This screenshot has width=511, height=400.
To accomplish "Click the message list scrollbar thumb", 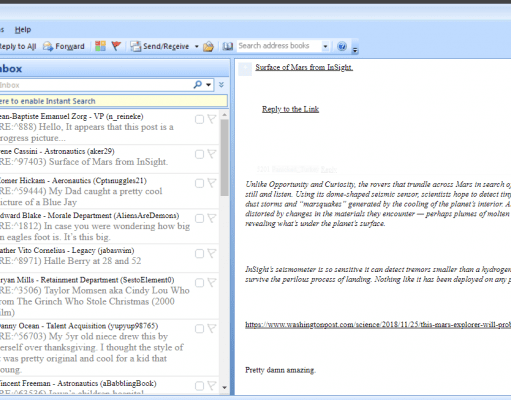I will [x=224, y=158].
